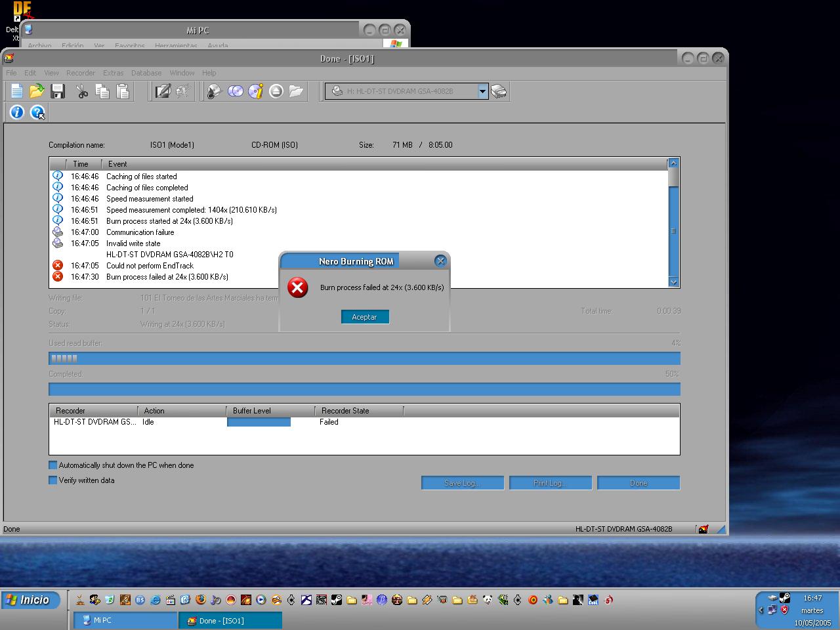Toggle the Verify written data checkbox
This screenshot has height=630, width=840.
coord(53,480)
